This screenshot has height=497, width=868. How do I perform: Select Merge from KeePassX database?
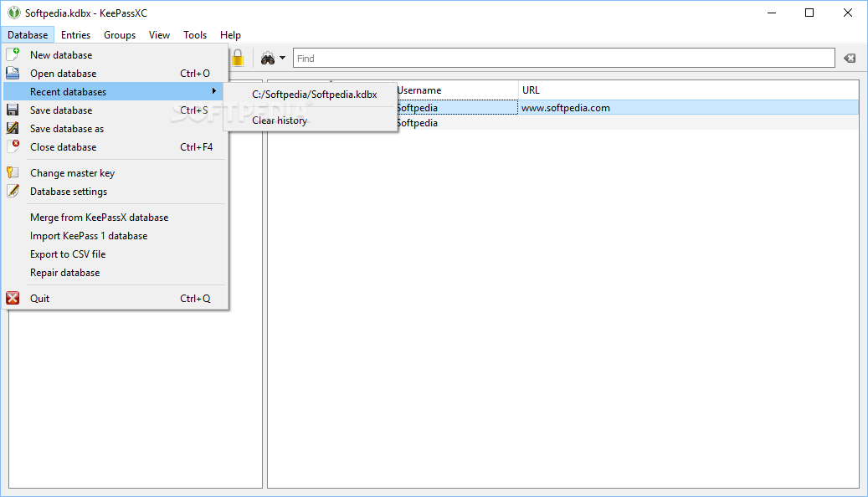116,217
